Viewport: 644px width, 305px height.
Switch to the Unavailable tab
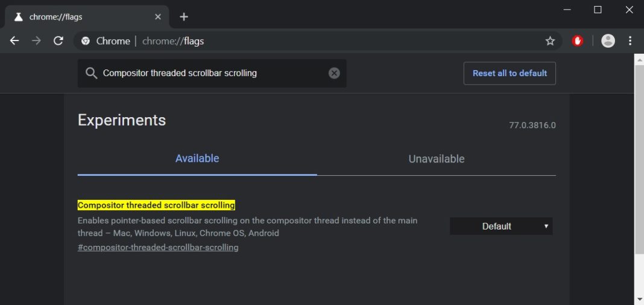click(x=437, y=159)
